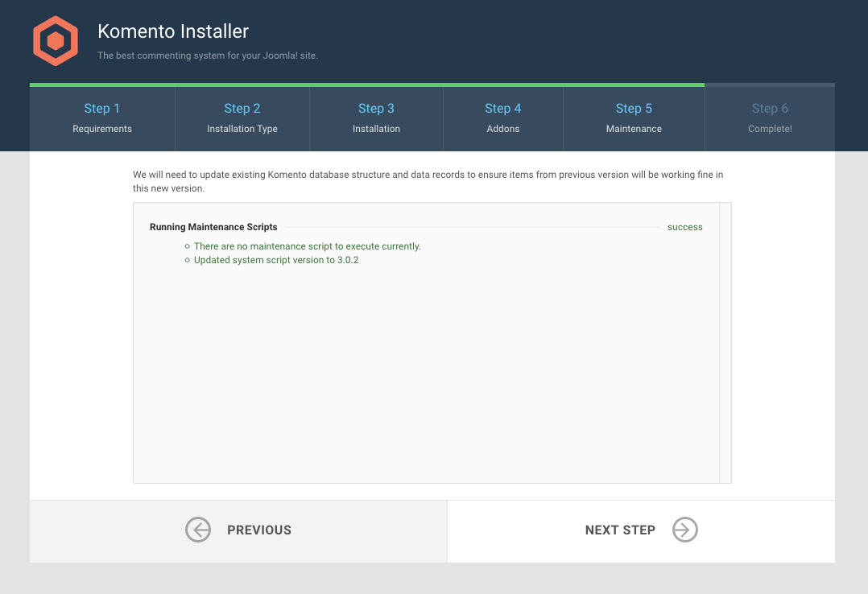
Task: Click Step 6 Complete! tab
Action: (770, 118)
